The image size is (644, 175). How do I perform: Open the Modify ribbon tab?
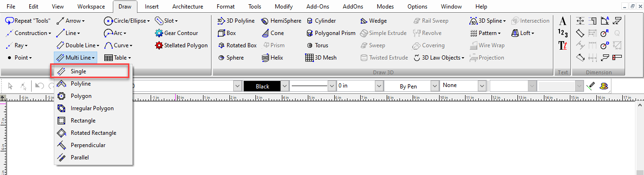click(x=283, y=7)
